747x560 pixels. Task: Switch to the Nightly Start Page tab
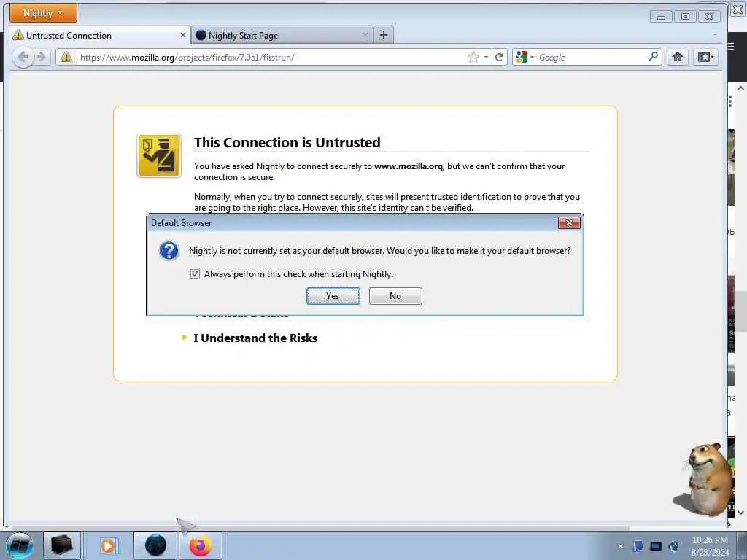(282, 35)
